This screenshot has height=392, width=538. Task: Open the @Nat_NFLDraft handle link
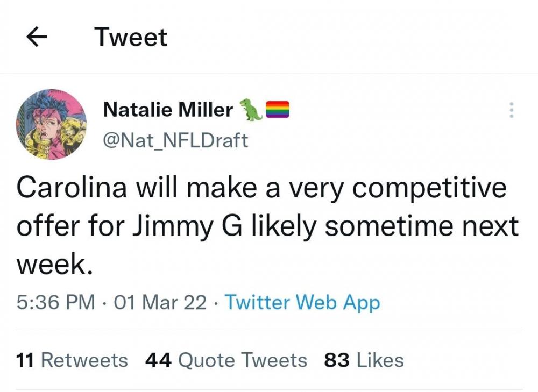175,140
